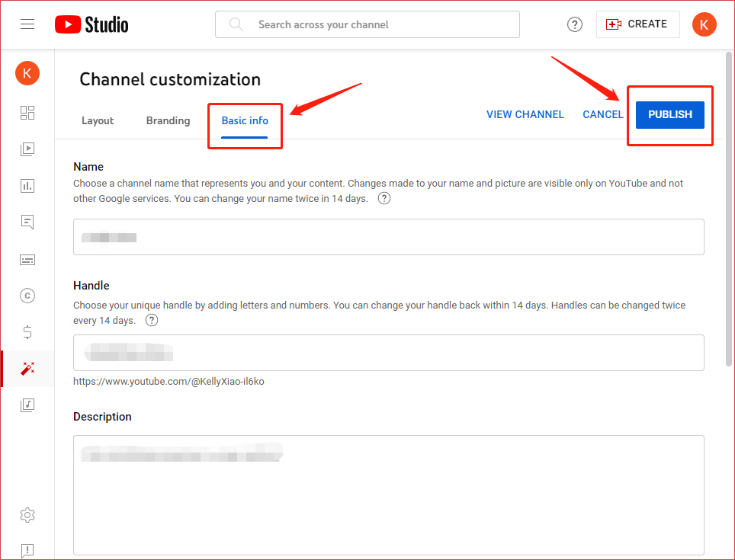Open the Copyright sidebar icon
Image resolution: width=735 pixels, height=560 pixels.
[x=27, y=296]
